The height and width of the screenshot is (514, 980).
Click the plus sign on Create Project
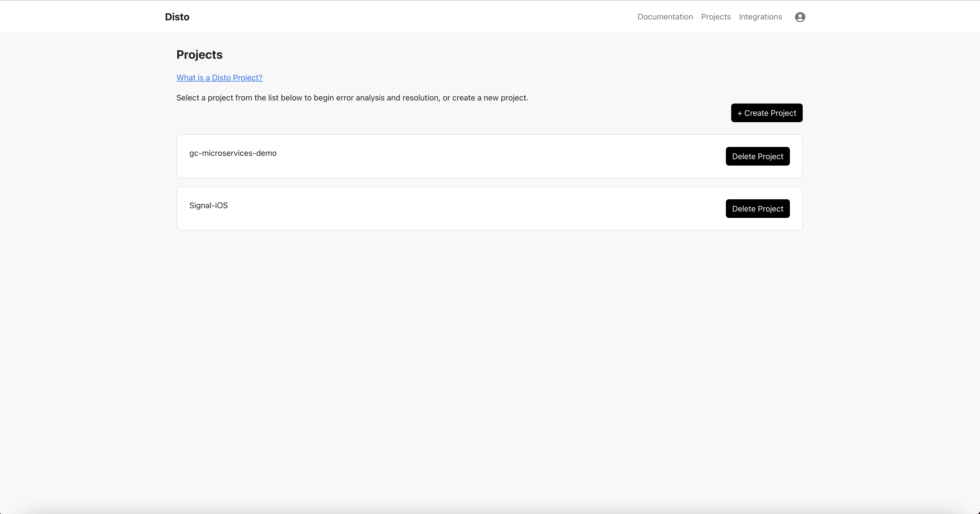740,113
